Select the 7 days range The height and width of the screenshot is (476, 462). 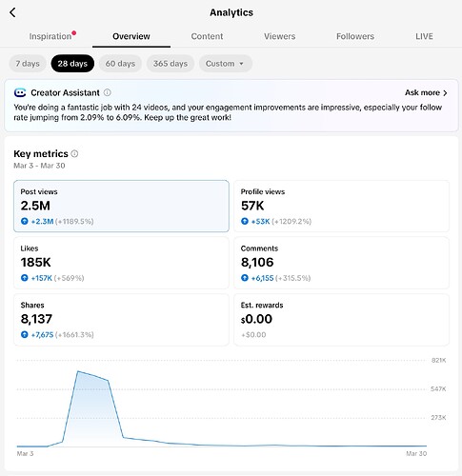point(28,64)
